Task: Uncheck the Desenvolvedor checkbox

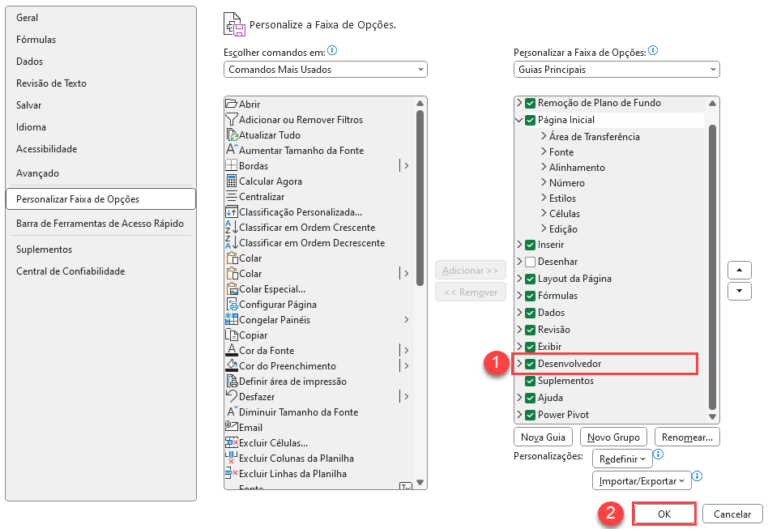Action: [529, 364]
